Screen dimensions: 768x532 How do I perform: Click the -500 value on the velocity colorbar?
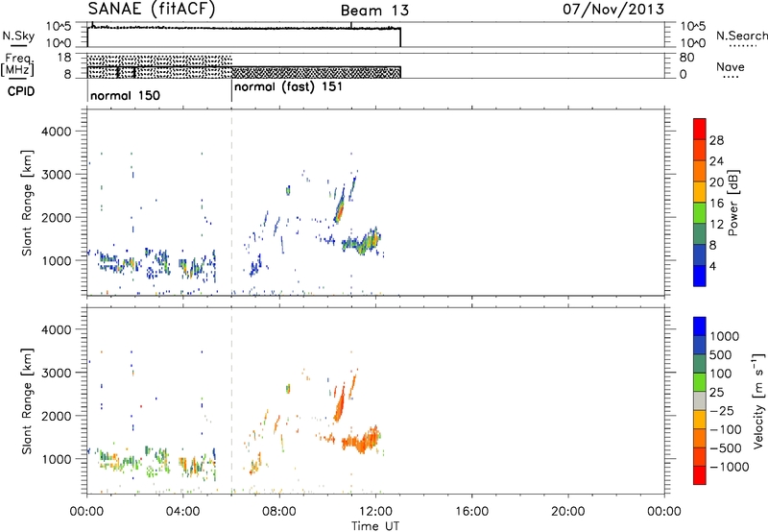click(726, 448)
